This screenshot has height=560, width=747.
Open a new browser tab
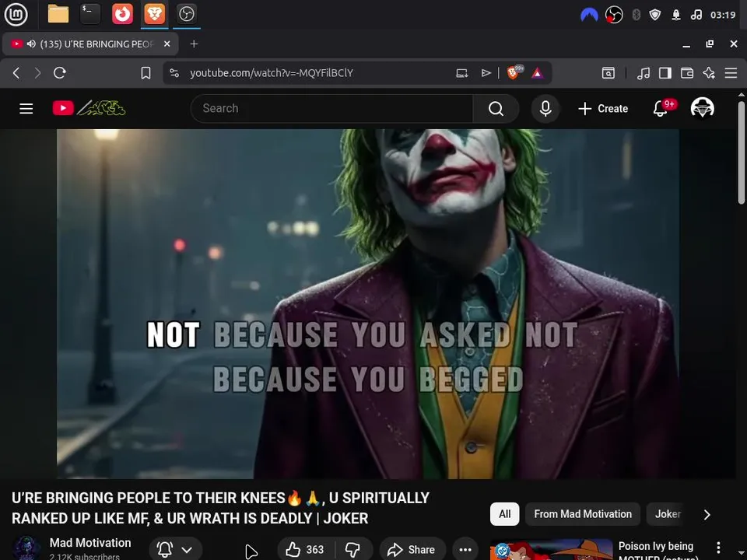click(194, 44)
